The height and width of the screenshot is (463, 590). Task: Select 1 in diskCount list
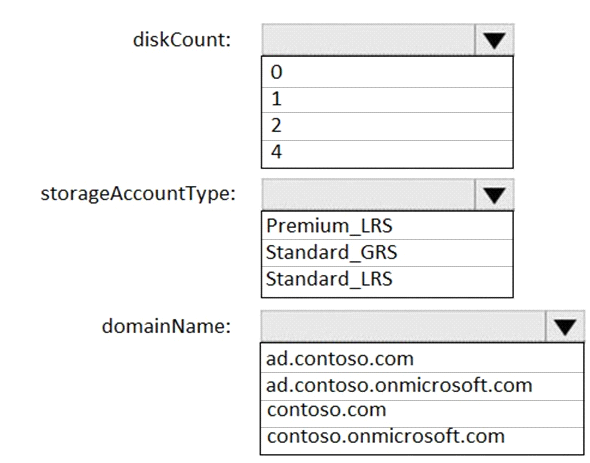coord(387,100)
